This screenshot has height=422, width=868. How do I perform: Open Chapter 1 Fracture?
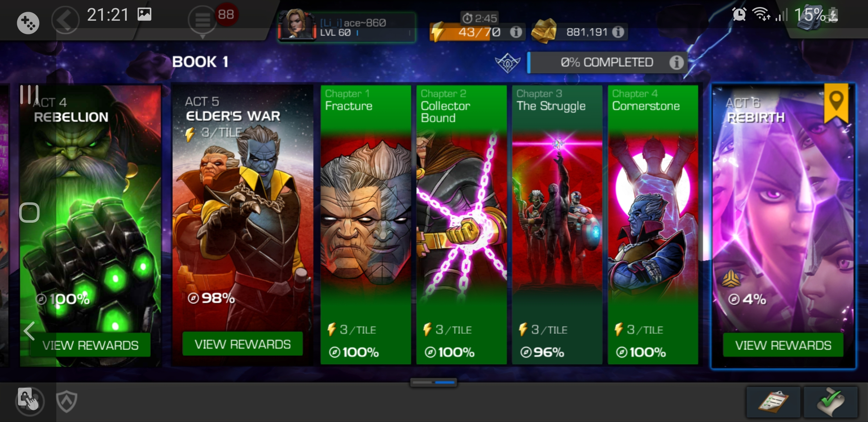[x=366, y=225]
